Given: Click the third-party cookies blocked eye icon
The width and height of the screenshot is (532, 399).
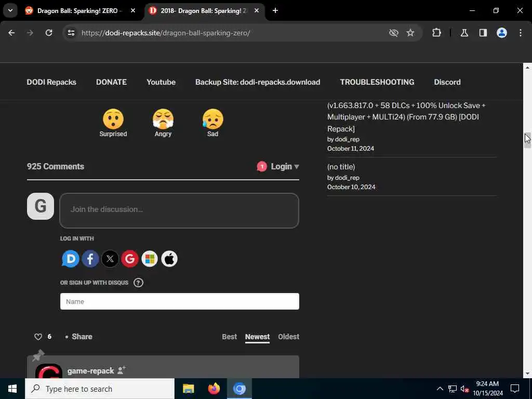Looking at the screenshot, I should [394, 33].
